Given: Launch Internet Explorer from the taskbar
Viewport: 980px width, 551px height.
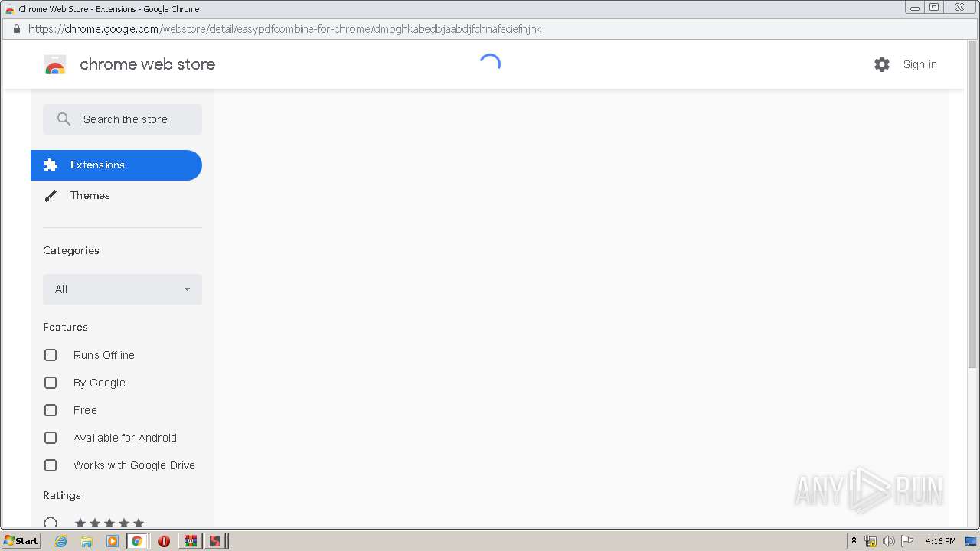Looking at the screenshot, I should [60, 541].
